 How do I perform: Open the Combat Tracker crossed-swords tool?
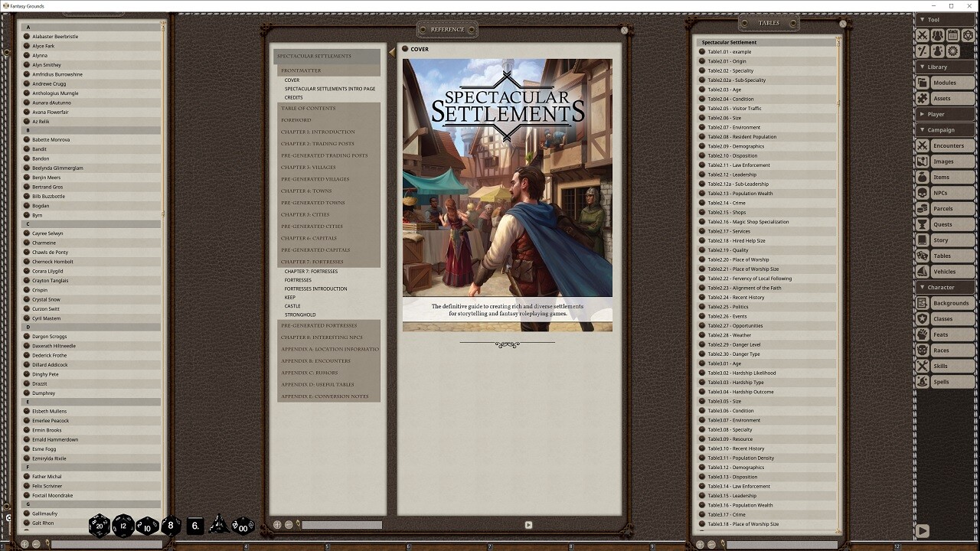[x=923, y=35]
